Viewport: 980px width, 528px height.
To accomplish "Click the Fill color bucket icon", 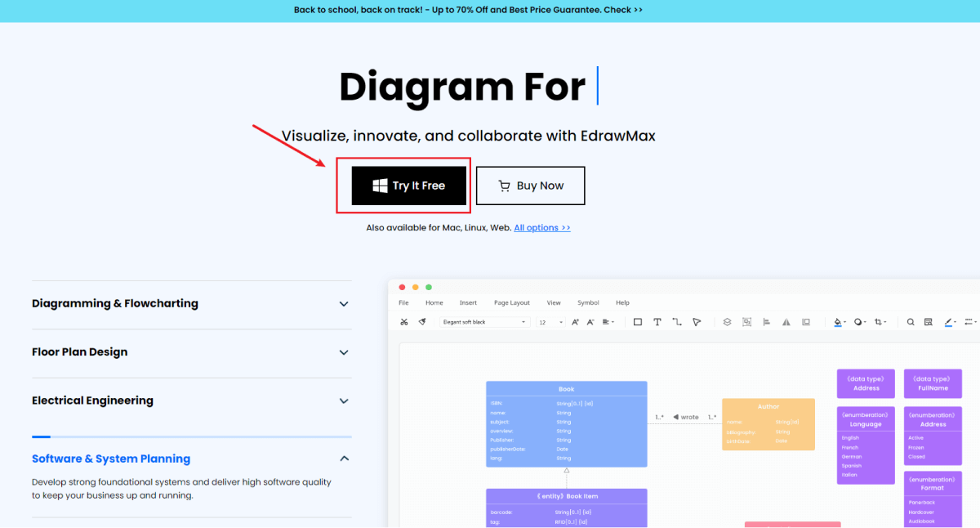I will 840,322.
